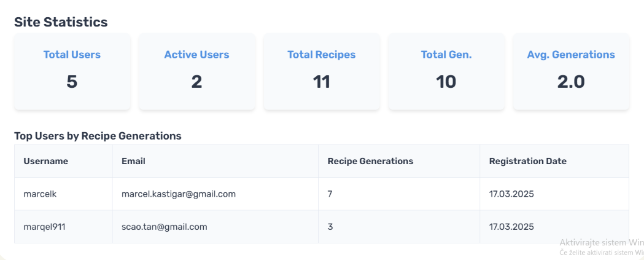Open the Active Users stat card
The image size is (644, 260).
click(x=196, y=71)
